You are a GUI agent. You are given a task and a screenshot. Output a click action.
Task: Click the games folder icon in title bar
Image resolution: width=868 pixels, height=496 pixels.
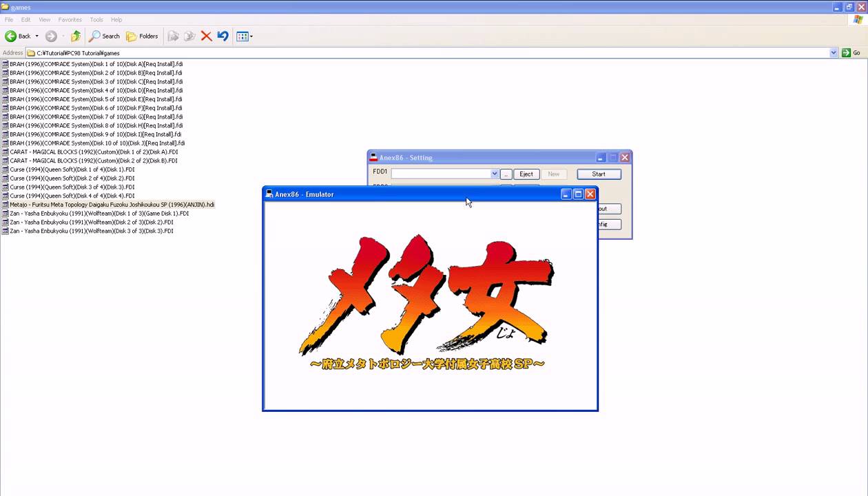(x=6, y=7)
